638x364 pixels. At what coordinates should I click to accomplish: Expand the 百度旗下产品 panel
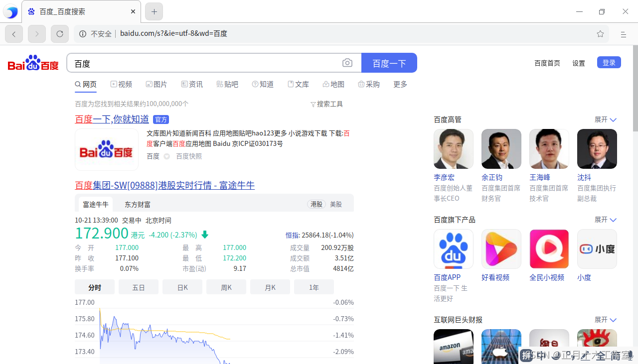tap(606, 220)
